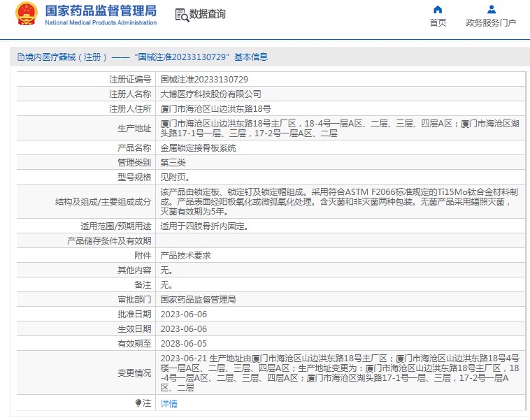This screenshot has width=530, height=420.
Task: Select 无。 in the 备注 row
Action: point(166,285)
